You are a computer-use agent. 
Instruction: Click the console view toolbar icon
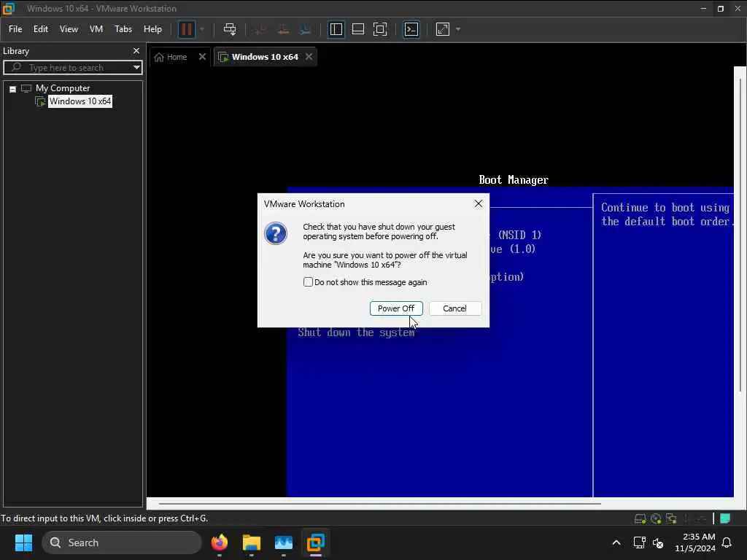click(411, 29)
